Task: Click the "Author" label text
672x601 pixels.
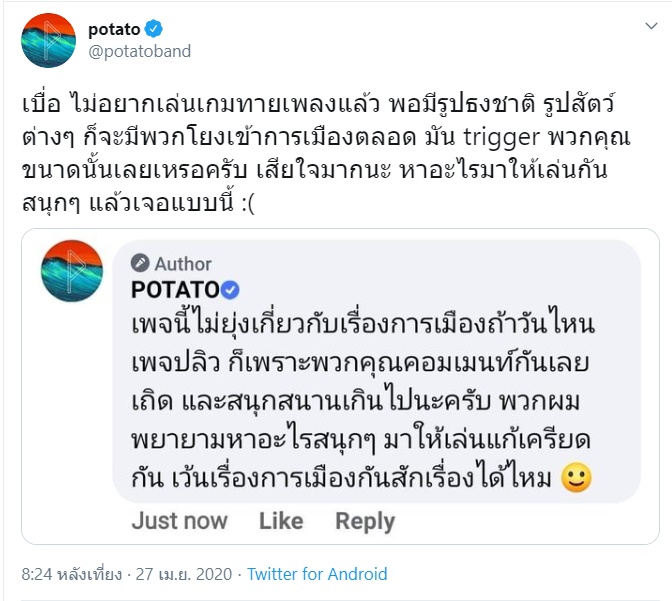Action: 183,264
